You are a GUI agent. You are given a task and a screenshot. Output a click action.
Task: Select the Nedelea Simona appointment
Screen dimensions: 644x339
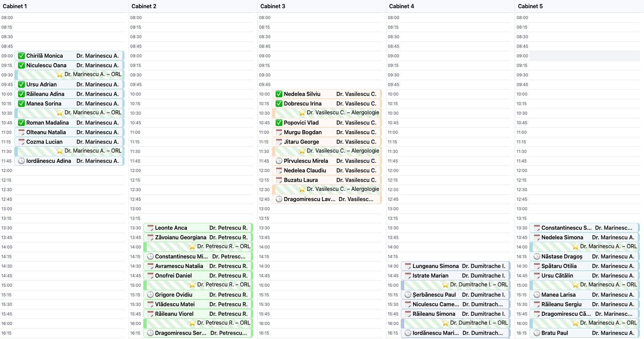tap(585, 237)
